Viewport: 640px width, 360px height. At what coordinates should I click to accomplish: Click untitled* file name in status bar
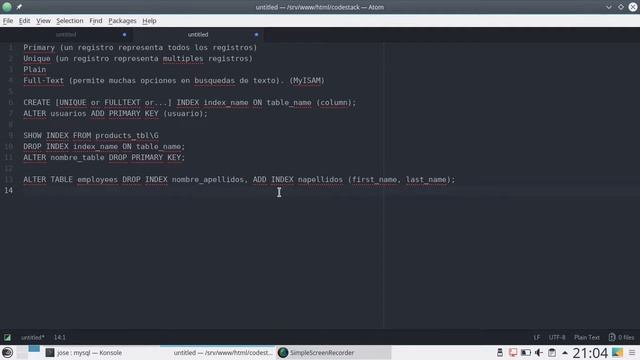[33, 338]
